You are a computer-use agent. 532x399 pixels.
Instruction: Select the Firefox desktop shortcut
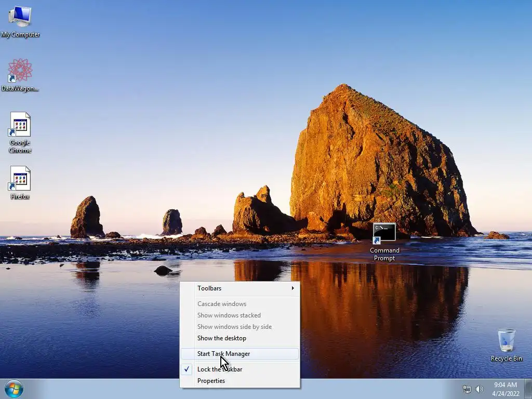coord(20,182)
